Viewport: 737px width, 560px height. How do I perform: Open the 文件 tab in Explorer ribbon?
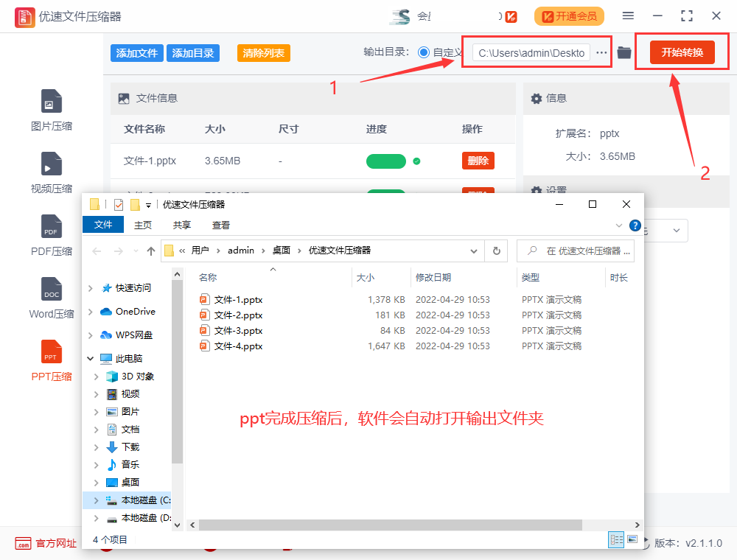[103, 225]
